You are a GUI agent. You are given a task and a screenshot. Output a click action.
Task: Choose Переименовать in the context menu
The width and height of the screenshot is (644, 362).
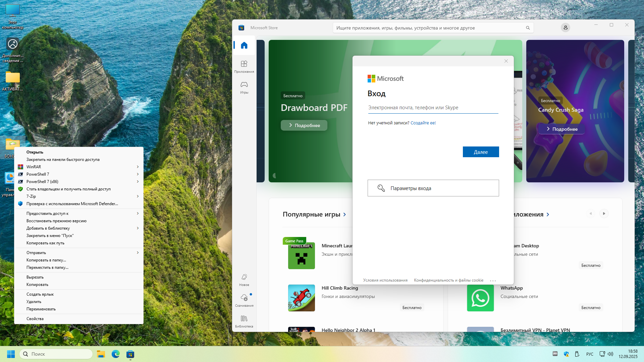point(79,309)
